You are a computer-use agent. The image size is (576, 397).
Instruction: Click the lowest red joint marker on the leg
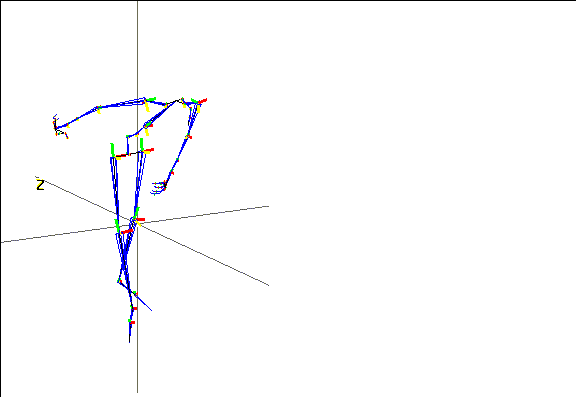[x=132, y=322]
